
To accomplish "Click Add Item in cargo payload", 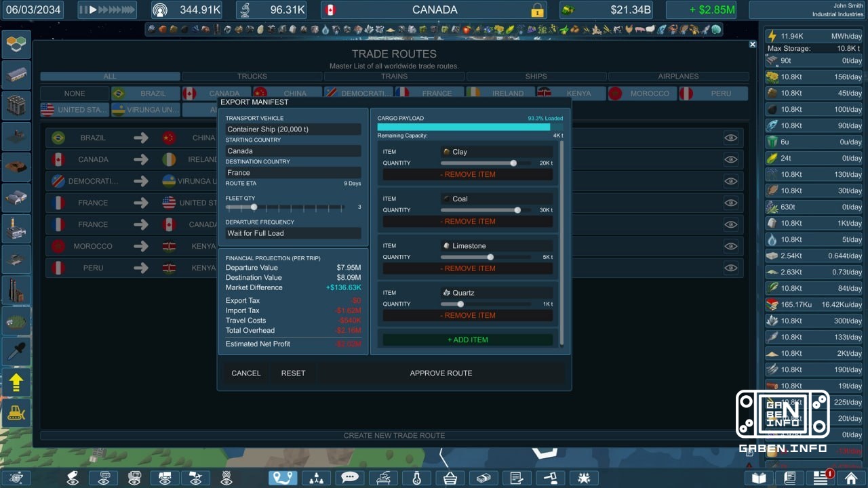I will tap(467, 340).
